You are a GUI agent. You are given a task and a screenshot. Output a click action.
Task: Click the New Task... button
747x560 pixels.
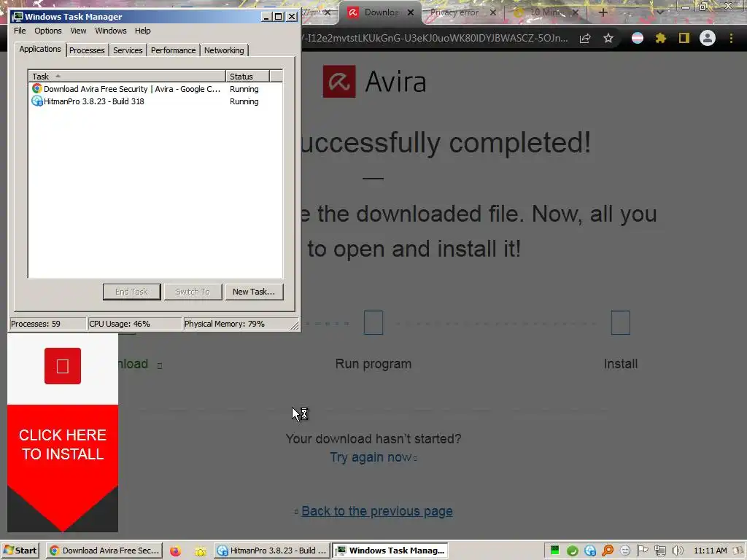[253, 292]
